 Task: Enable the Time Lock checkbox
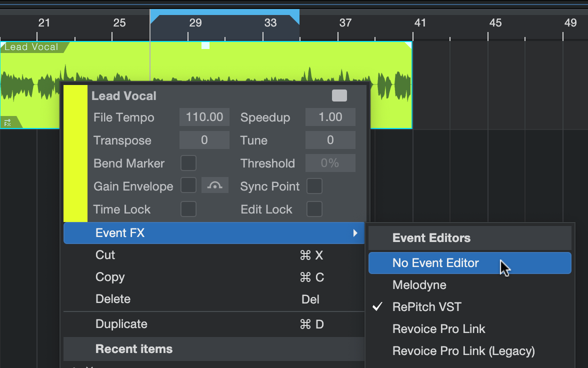click(x=188, y=209)
